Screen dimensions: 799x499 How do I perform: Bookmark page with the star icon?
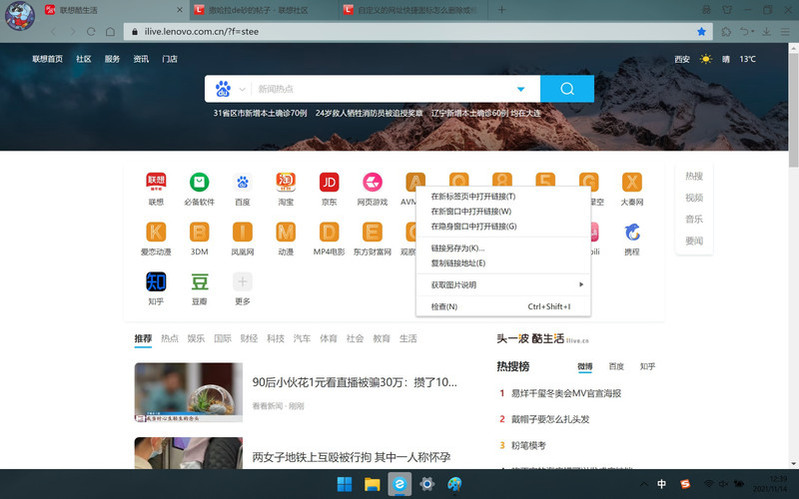(701, 32)
